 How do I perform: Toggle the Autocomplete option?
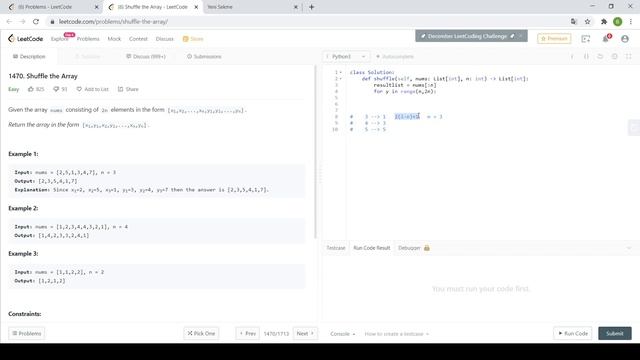(394, 56)
